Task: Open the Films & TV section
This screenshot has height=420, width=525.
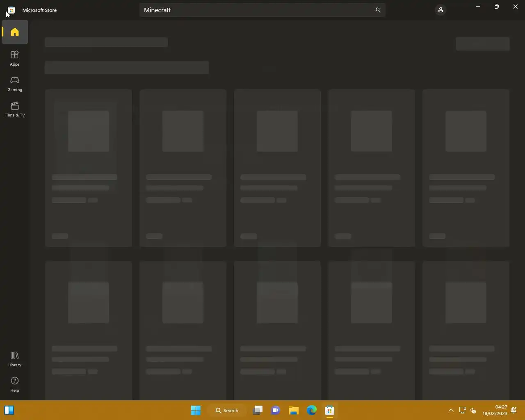Action: (x=15, y=109)
